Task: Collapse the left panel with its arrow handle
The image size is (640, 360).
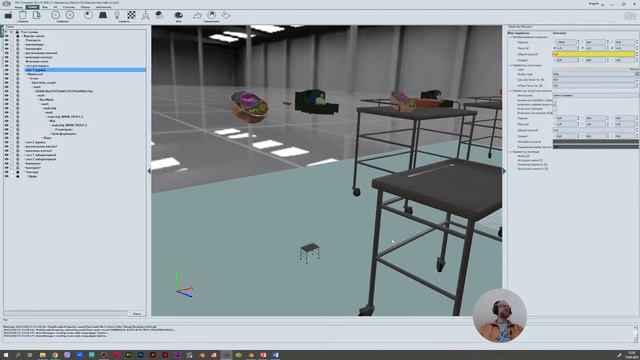Action: point(149,171)
